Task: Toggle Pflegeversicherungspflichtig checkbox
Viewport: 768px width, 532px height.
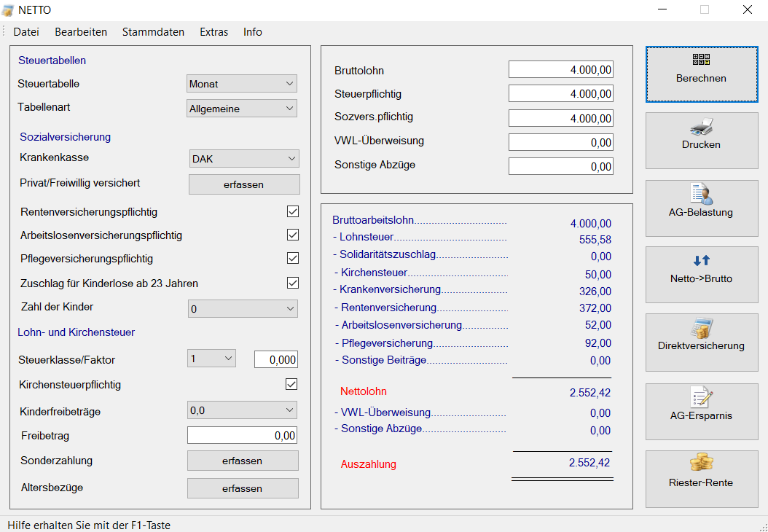Action: 293,258
